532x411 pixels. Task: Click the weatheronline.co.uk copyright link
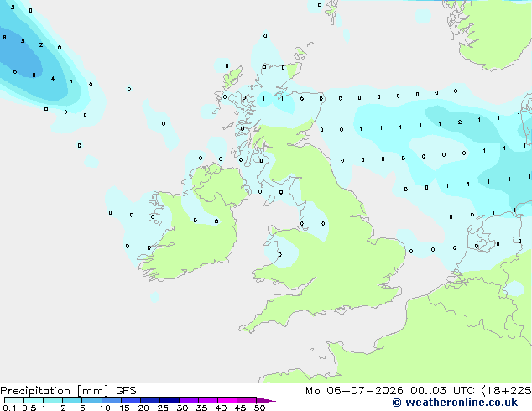[x=455, y=403]
